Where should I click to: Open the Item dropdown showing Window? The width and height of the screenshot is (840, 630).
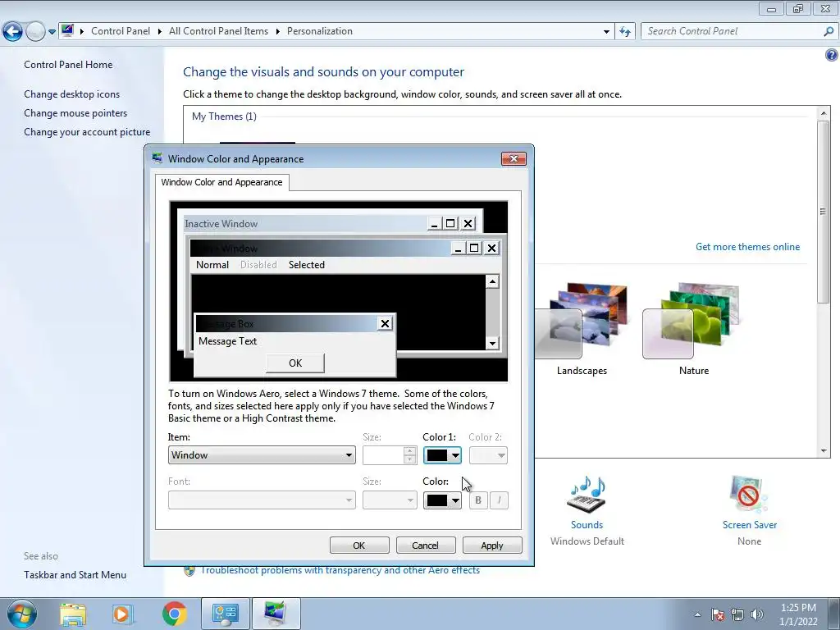[x=262, y=455]
